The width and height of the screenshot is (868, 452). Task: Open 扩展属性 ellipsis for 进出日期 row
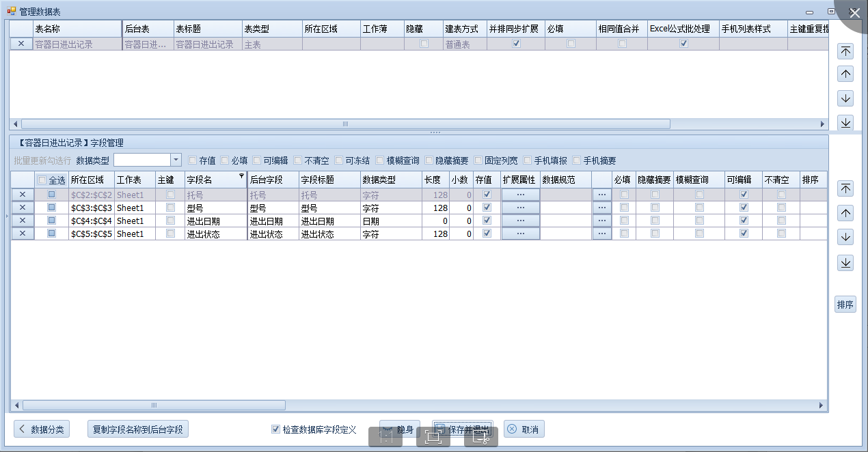[520, 221]
